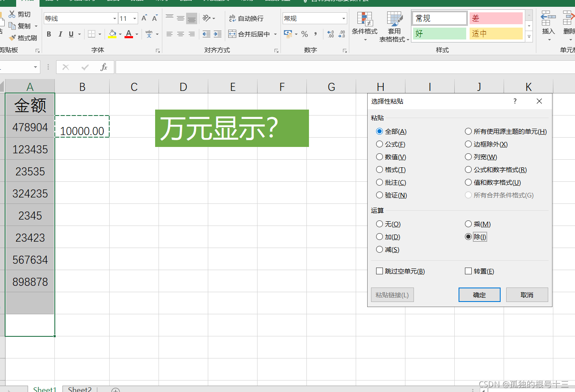Click the Cut (剪切) scissors icon
Screen dimensions: 575x392
click(x=12, y=14)
